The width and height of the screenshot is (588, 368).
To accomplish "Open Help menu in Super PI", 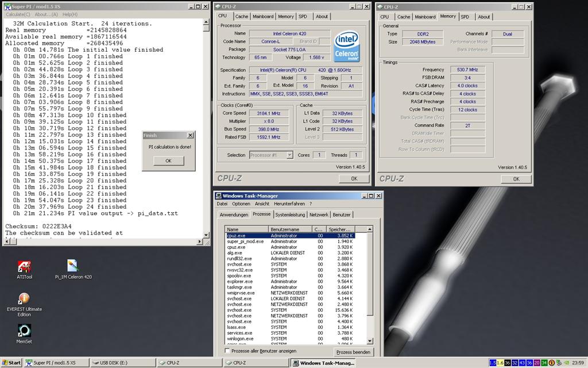I will click(69, 14).
